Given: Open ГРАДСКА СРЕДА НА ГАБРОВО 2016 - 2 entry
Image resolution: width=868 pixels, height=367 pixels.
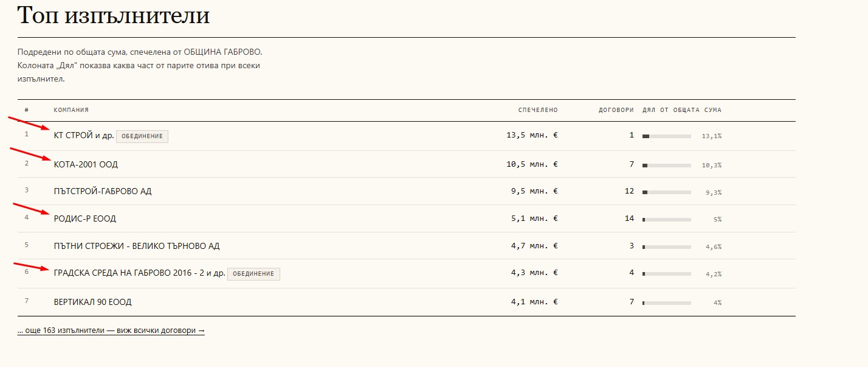Looking at the screenshot, I should (x=140, y=273).
